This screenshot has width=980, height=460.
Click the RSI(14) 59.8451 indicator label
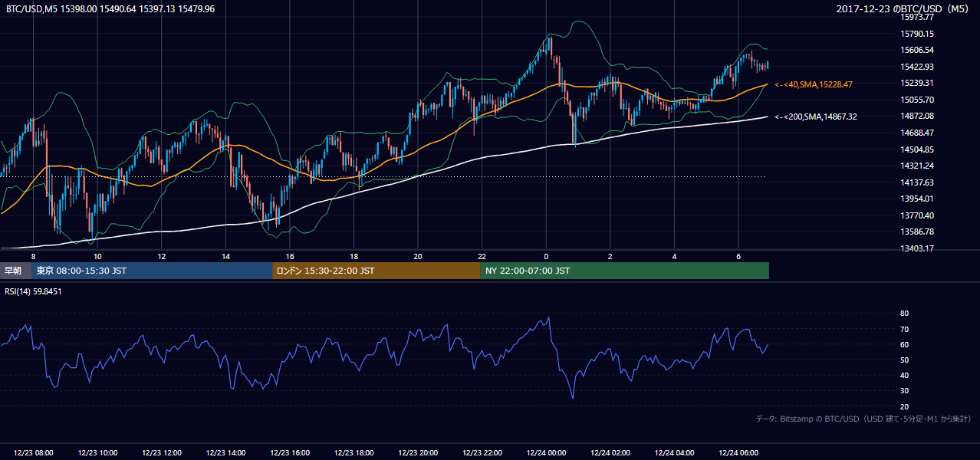pyautogui.click(x=34, y=291)
